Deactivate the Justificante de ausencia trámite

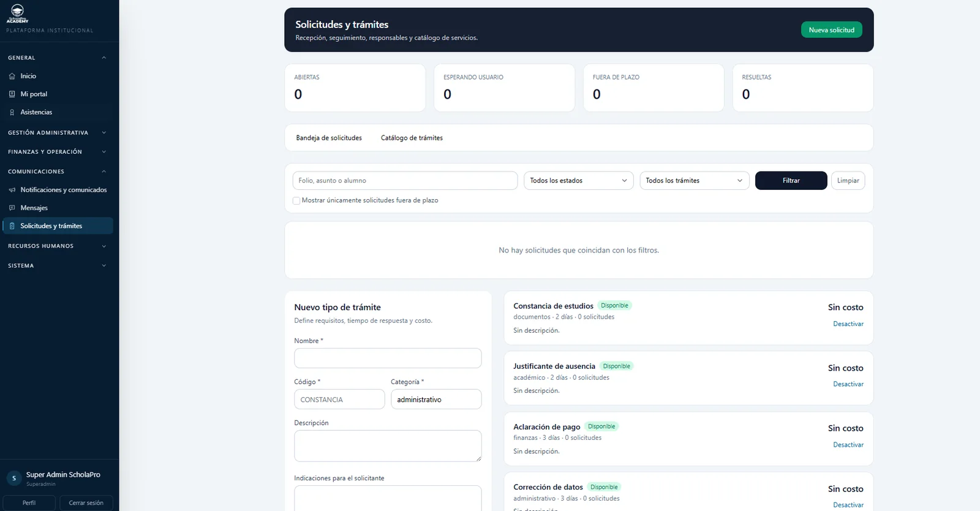point(848,384)
